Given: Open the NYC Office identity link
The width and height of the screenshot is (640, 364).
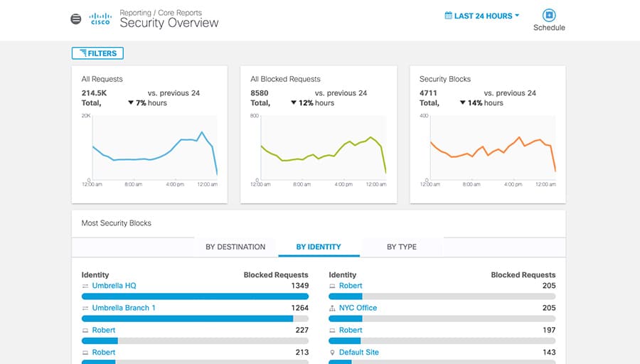Looking at the screenshot, I should point(358,308).
